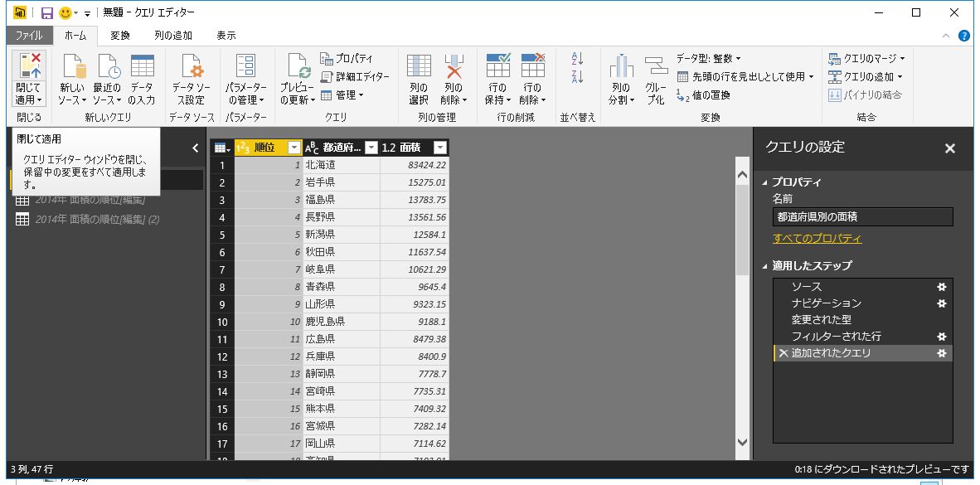Open filter dropdown on 面積 column
The height and width of the screenshot is (485, 980).
coord(440,148)
